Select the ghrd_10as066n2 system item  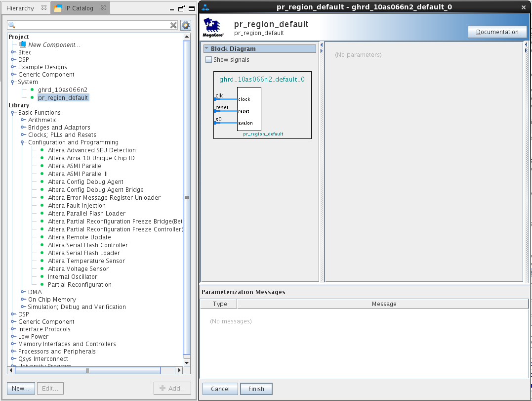click(63, 89)
